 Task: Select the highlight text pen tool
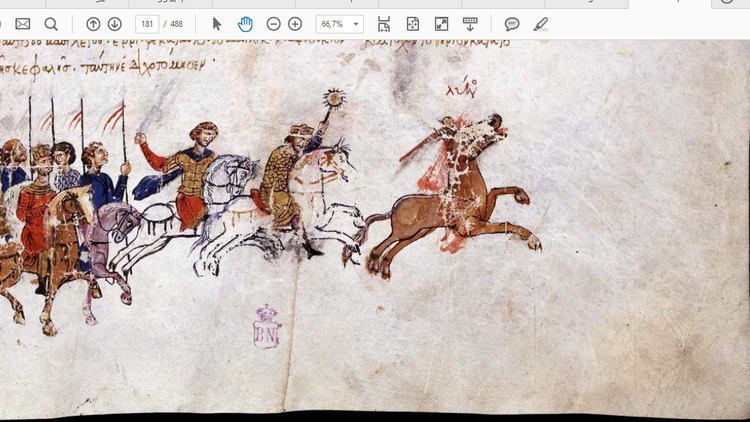tap(540, 24)
